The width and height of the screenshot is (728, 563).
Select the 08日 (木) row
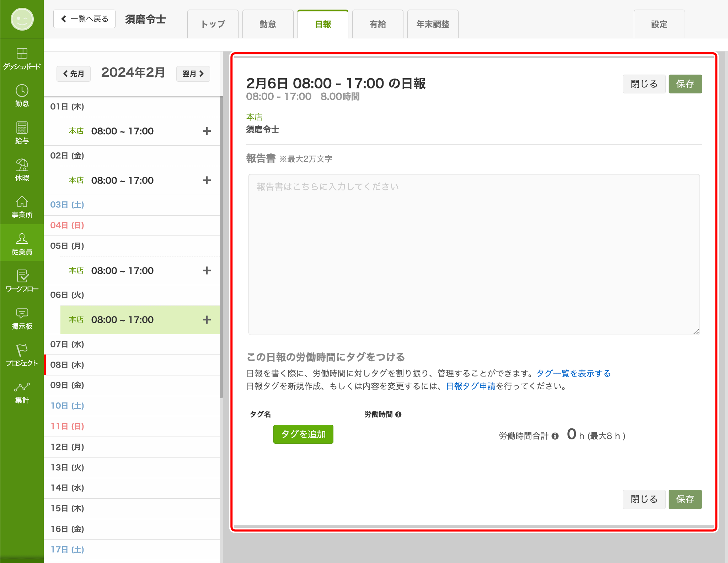pos(132,365)
